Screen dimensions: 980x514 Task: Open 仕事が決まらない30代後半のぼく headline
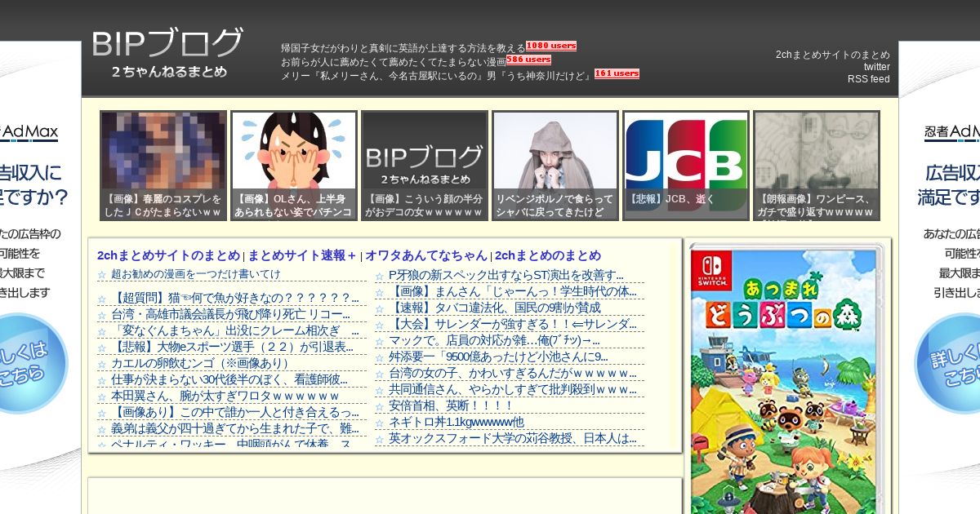[229, 379]
